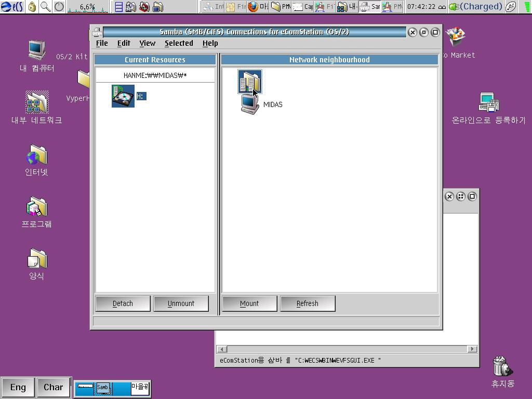Switch to the Cap task button in top bar

(303, 7)
